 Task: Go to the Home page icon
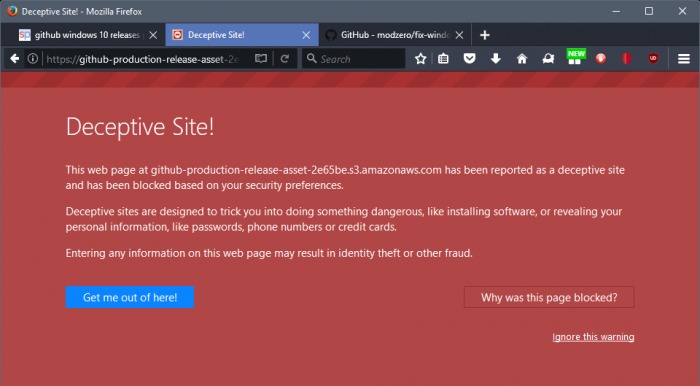(522, 59)
